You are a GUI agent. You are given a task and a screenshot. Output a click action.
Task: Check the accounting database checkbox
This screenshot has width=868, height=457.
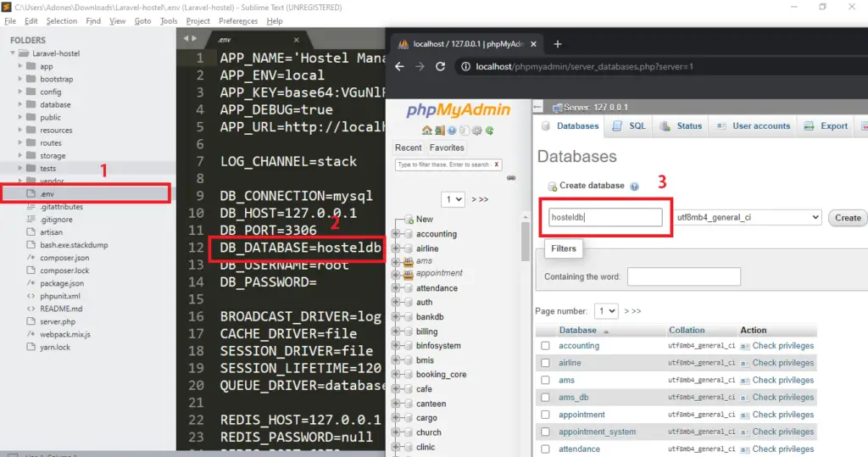(x=545, y=346)
